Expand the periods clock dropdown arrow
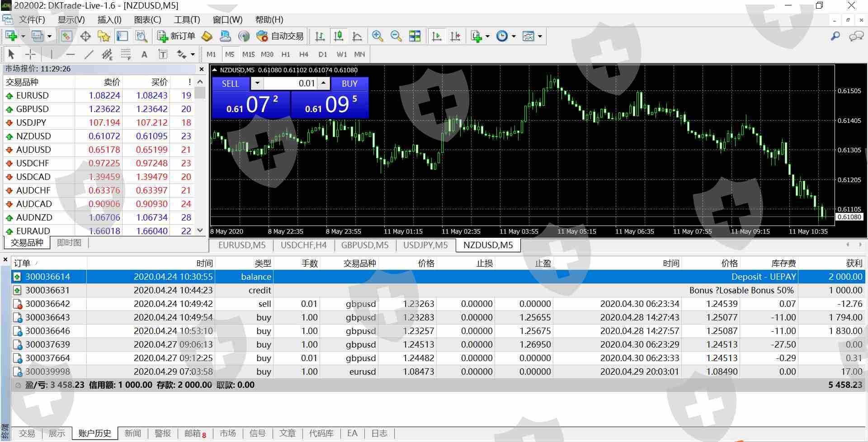 click(x=514, y=36)
